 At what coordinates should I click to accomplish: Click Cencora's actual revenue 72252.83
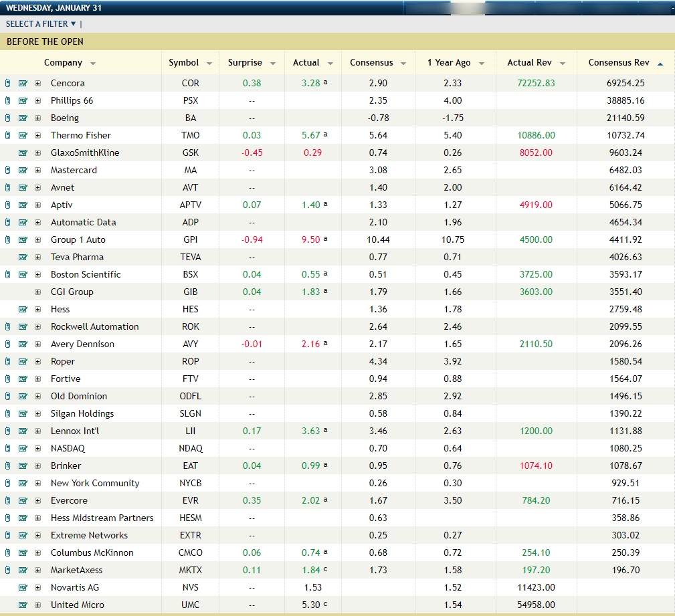(x=536, y=83)
